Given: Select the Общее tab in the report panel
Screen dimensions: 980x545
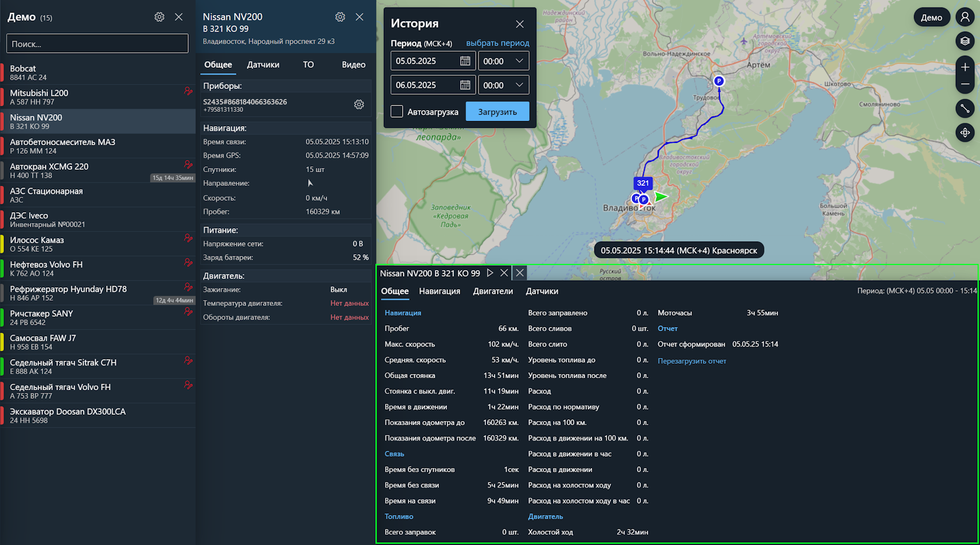Looking at the screenshot, I should [x=395, y=291].
